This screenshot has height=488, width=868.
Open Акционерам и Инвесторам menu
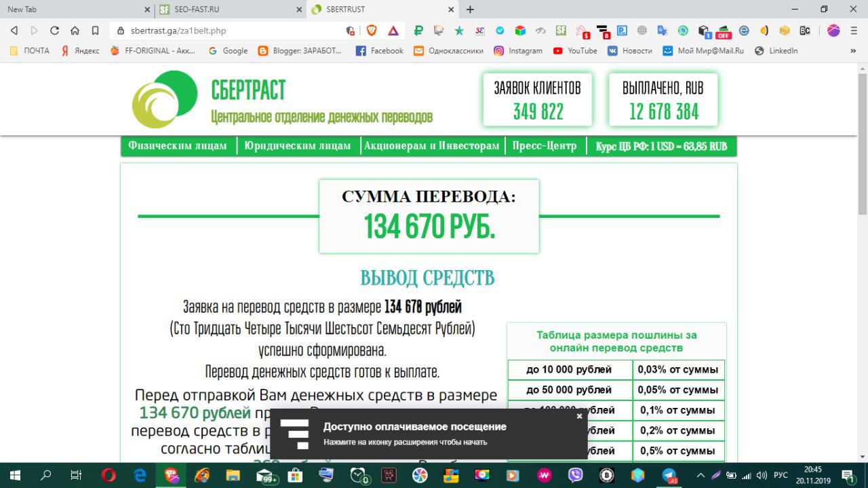click(432, 146)
